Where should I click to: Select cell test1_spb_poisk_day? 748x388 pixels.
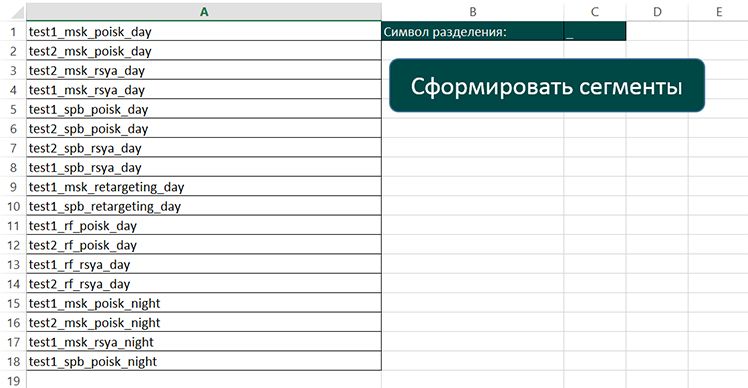204,109
